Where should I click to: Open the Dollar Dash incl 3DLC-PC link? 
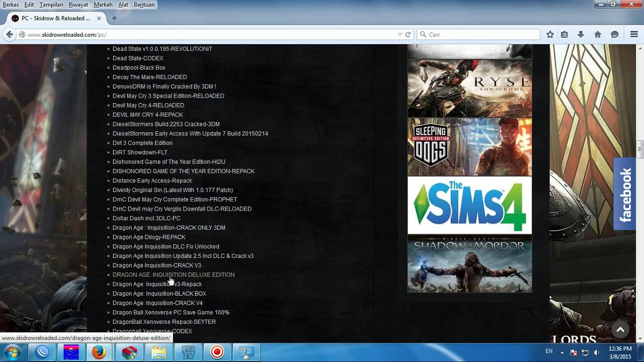coord(146,218)
